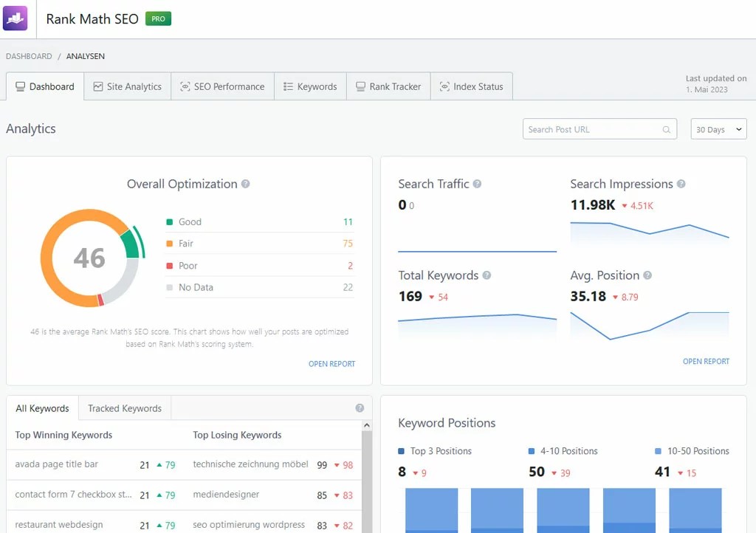Switch to the Tracked Keywords tab
This screenshot has height=533, width=756.
pos(124,408)
